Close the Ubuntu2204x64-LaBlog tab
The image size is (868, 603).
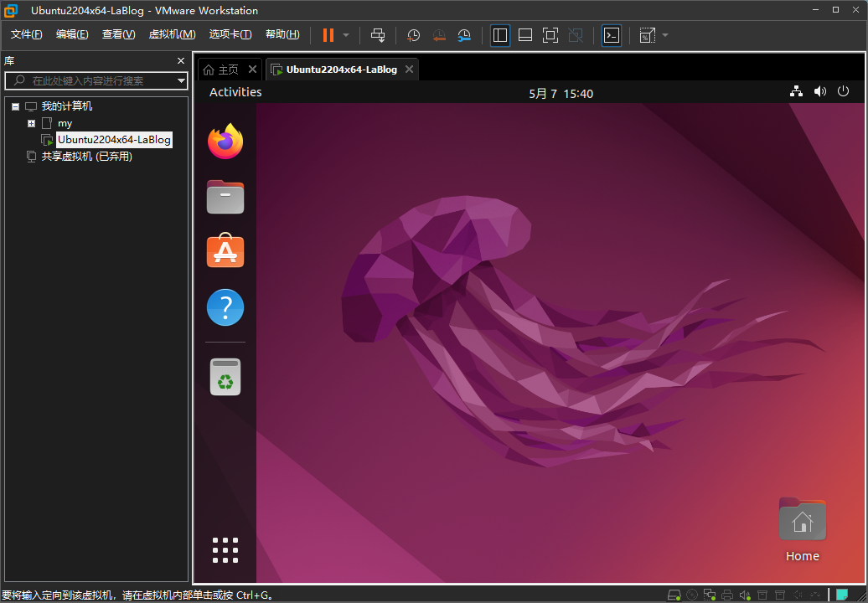(409, 70)
